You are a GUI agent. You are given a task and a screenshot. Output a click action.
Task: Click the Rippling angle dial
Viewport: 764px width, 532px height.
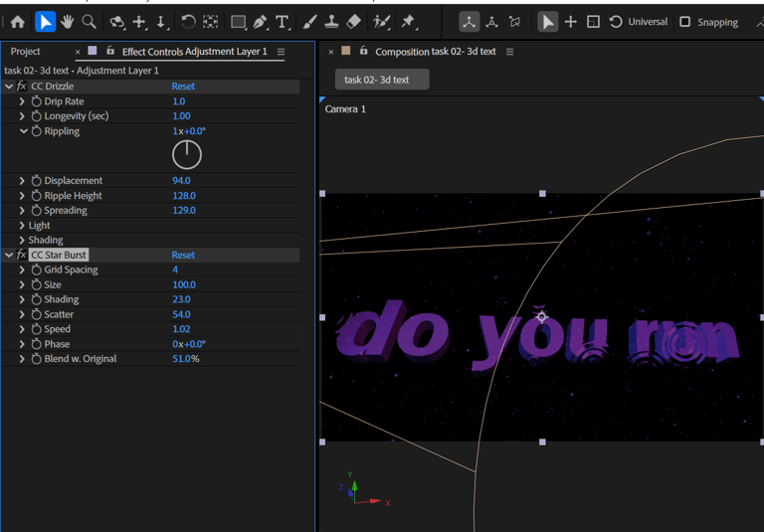tap(187, 154)
